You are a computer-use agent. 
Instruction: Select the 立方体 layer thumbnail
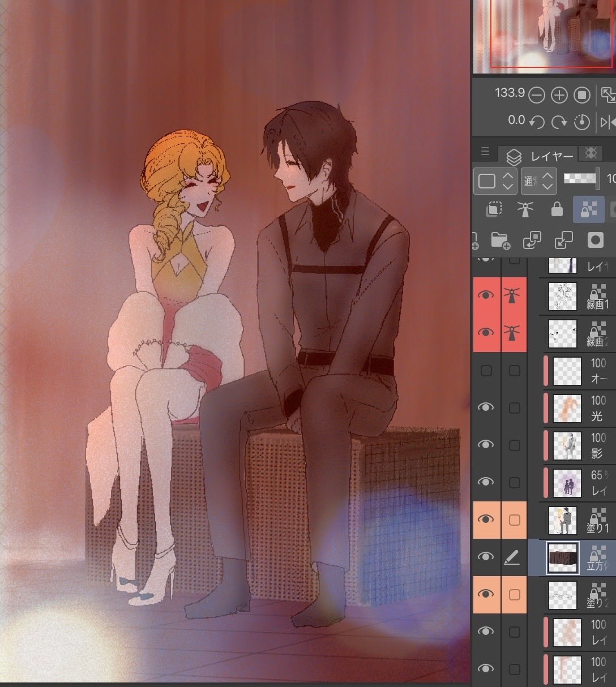(x=563, y=557)
